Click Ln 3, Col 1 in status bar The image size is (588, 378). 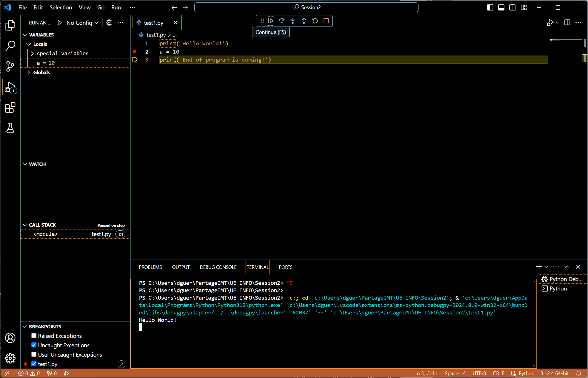coord(426,373)
